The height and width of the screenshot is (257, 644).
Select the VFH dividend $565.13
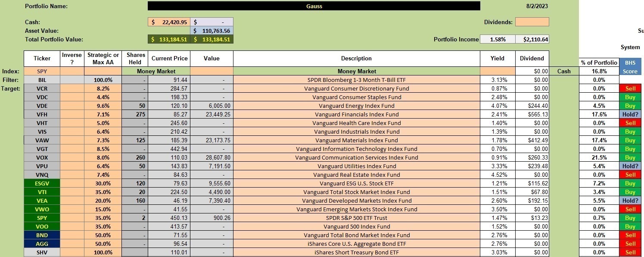[x=532, y=114]
